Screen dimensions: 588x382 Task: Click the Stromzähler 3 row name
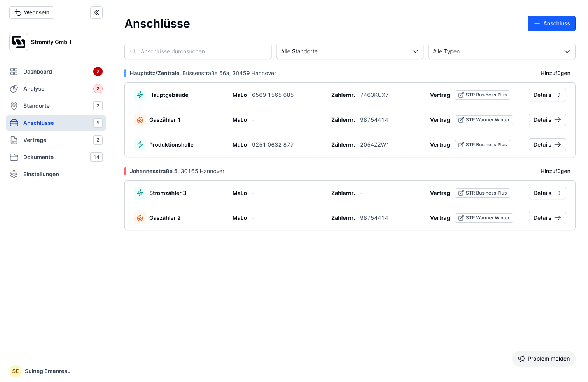[x=168, y=193]
